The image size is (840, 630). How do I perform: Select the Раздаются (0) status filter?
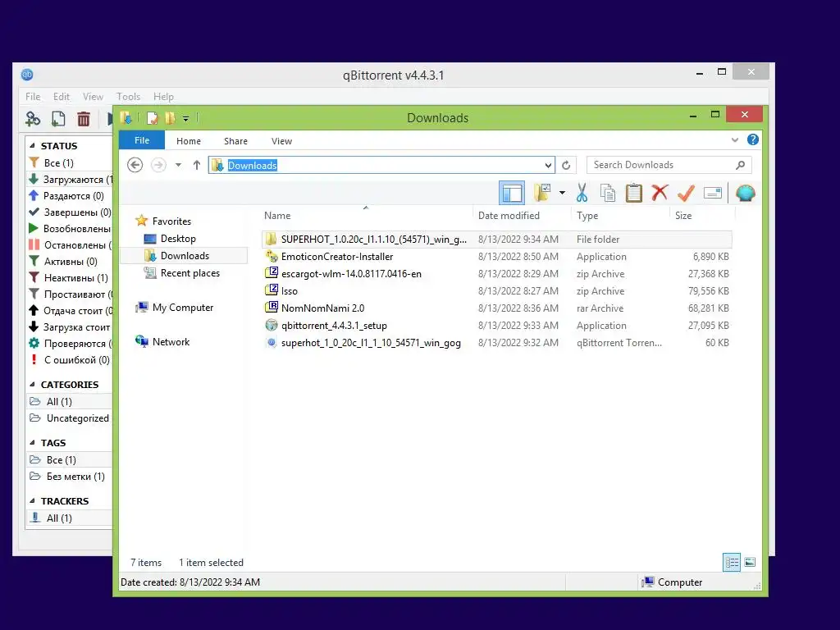click(x=69, y=196)
